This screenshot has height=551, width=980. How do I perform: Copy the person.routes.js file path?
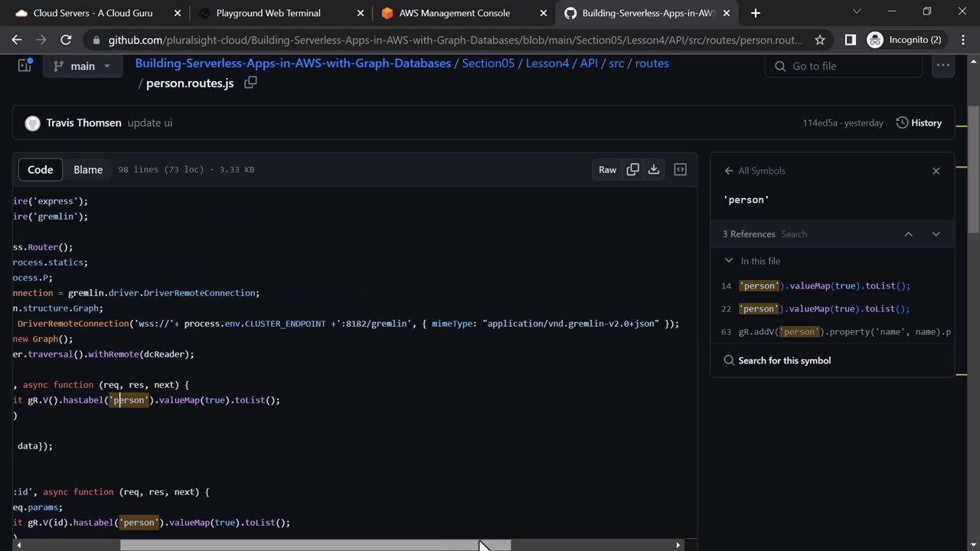[250, 83]
